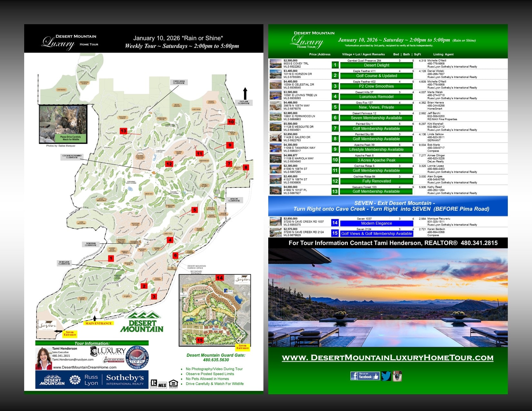Open the Instagram camera icon

(x=397, y=376)
